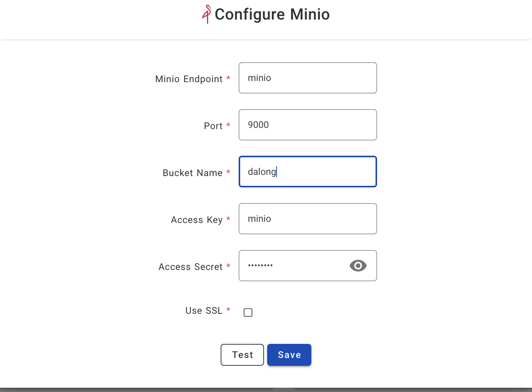
Task: Click the Use SSL label text
Action: (x=204, y=311)
